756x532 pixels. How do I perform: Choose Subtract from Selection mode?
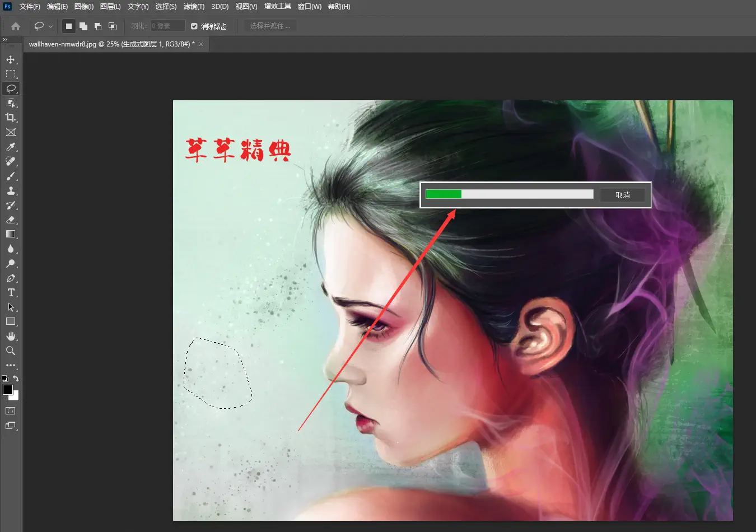tap(98, 26)
